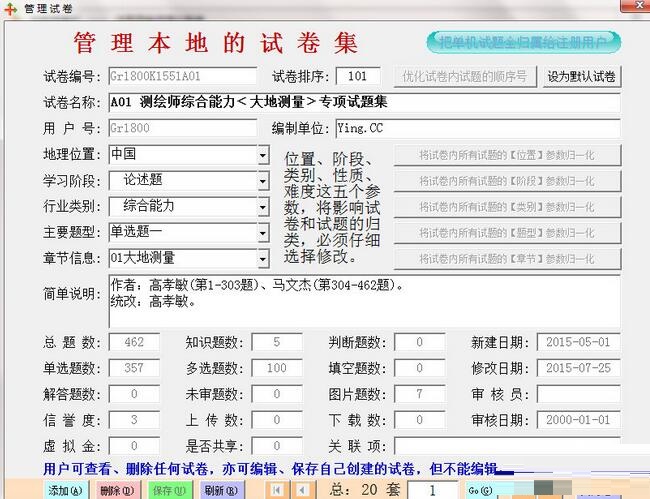Click the 试卷编号 field
The image size is (650, 499).
(183, 76)
